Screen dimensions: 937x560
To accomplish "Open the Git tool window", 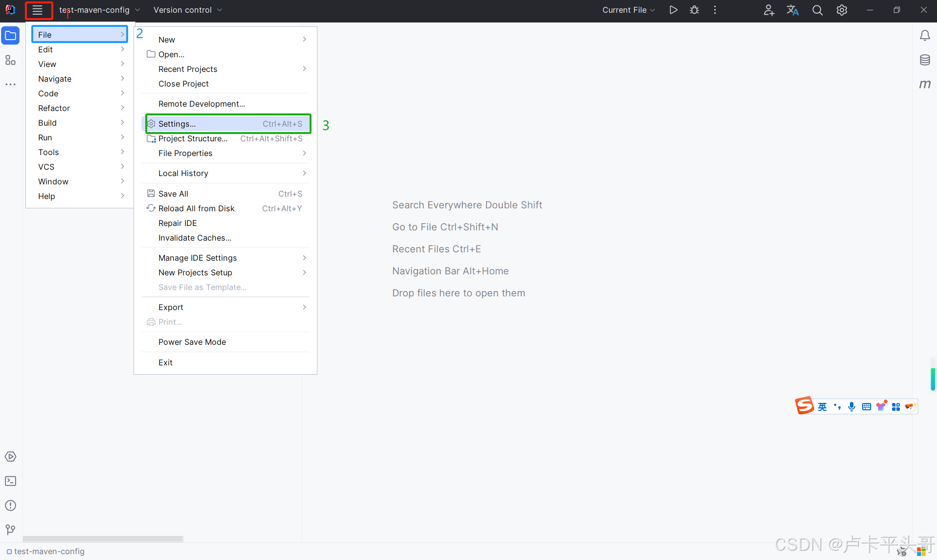I will click(10, 530).
